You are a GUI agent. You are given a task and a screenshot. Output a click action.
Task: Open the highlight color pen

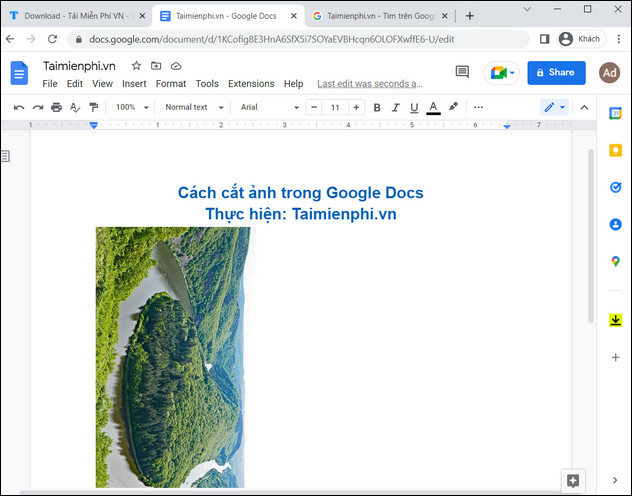point(453,107)
